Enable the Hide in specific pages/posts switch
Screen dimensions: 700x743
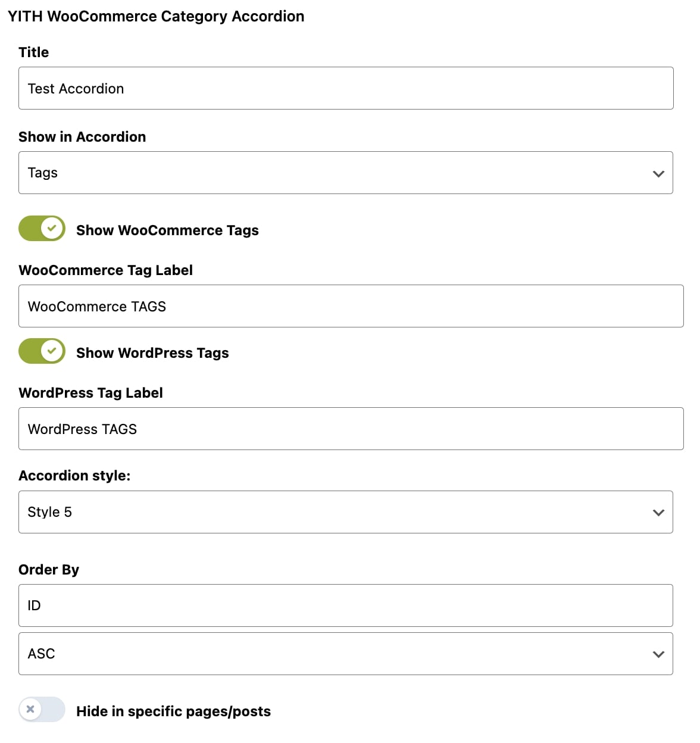(x=42, y=710)
